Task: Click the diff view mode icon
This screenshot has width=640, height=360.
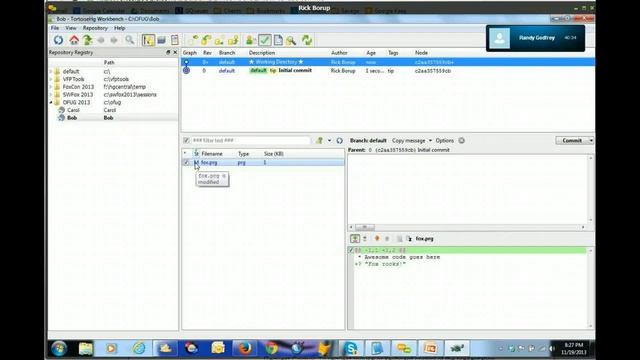Action: point(355,239)
